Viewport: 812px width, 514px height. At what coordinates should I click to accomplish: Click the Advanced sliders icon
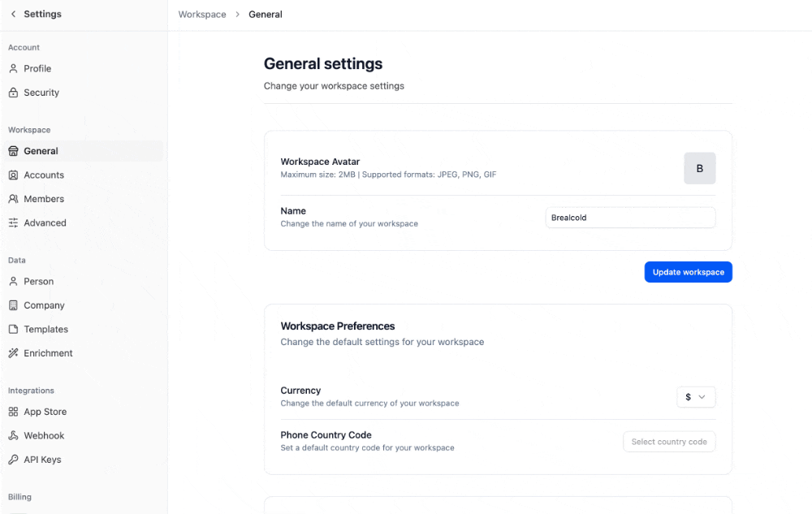click(14, 222)
